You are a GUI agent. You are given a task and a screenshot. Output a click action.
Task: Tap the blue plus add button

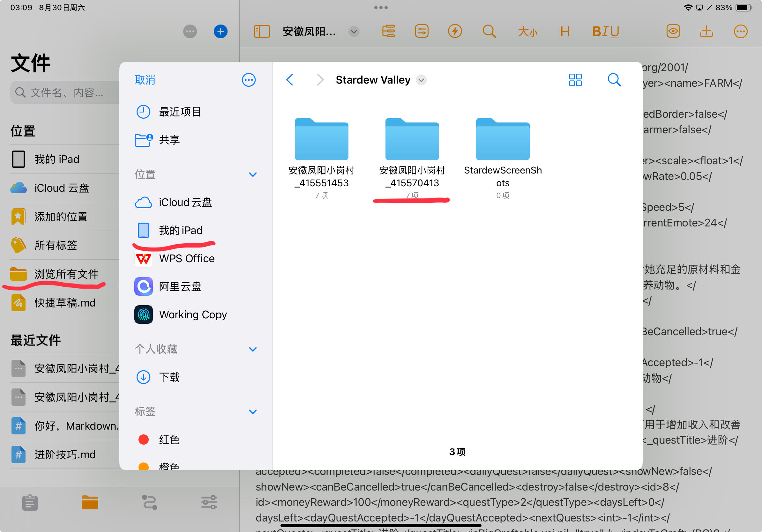point(220,32)
